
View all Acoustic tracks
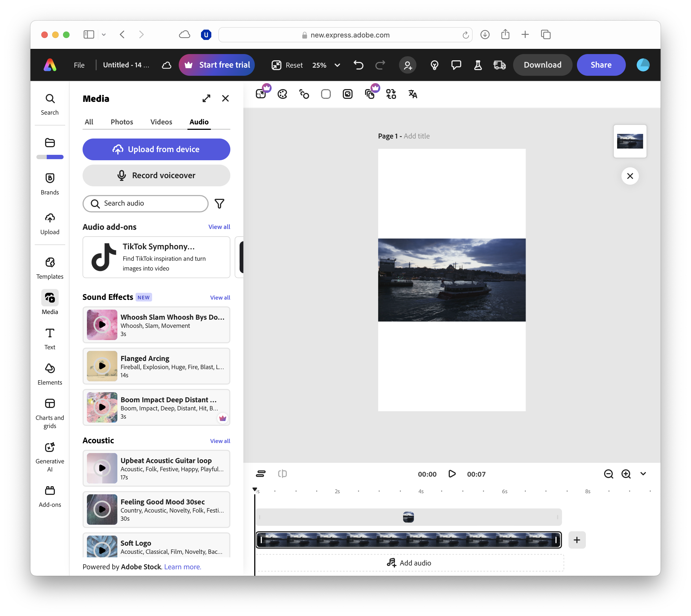coord(220,441)
